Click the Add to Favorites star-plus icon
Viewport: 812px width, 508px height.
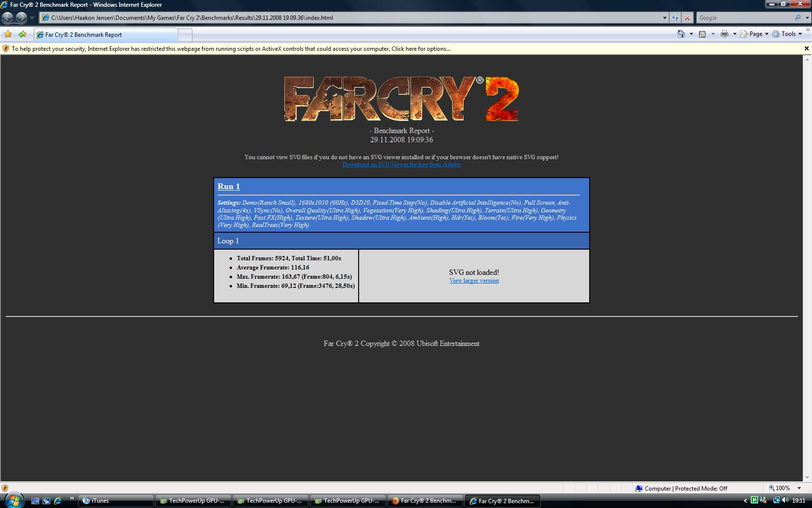click(22, 34)
